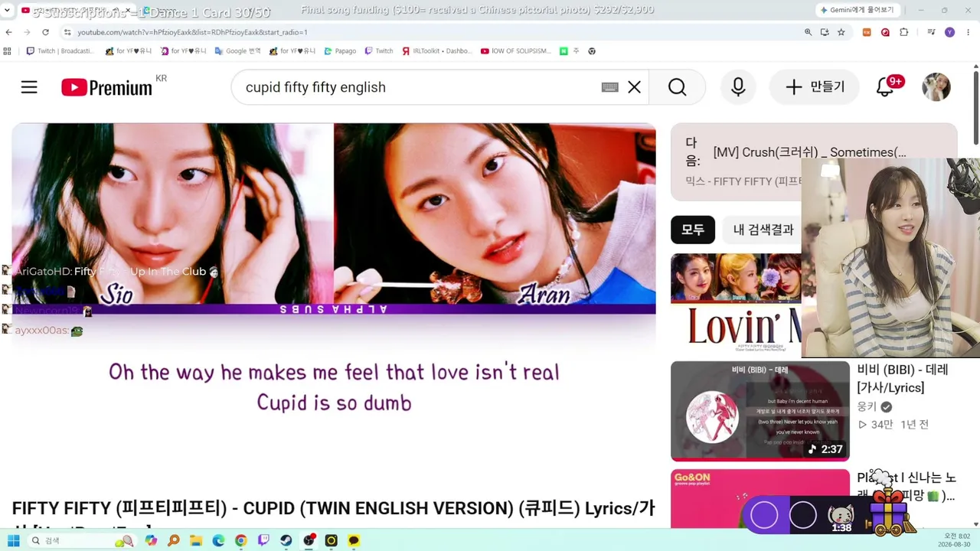Open the Chrome profile avatar
980x551 pixels.
950,32
